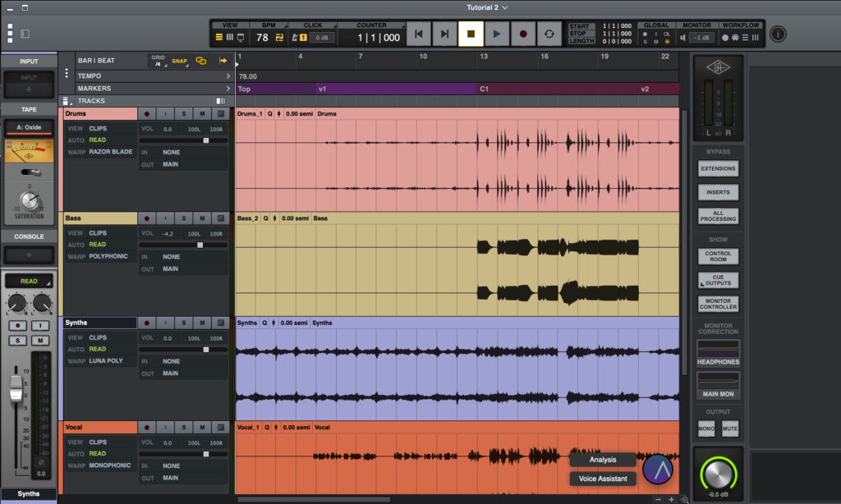Click the Stop transport button
The height and width of the screenshot is (504, 841).
[x=471, y=34]
